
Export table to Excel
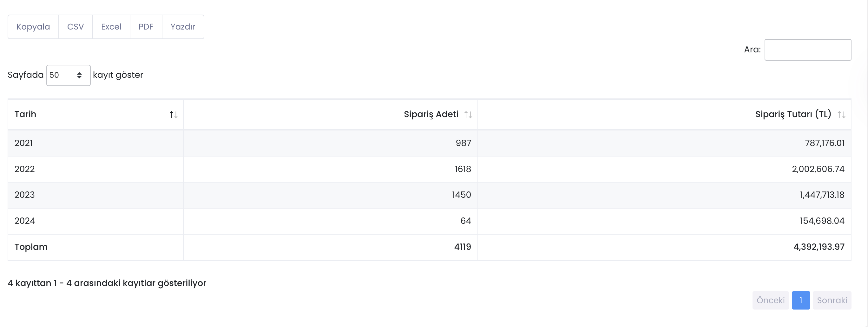click(111, 27)
